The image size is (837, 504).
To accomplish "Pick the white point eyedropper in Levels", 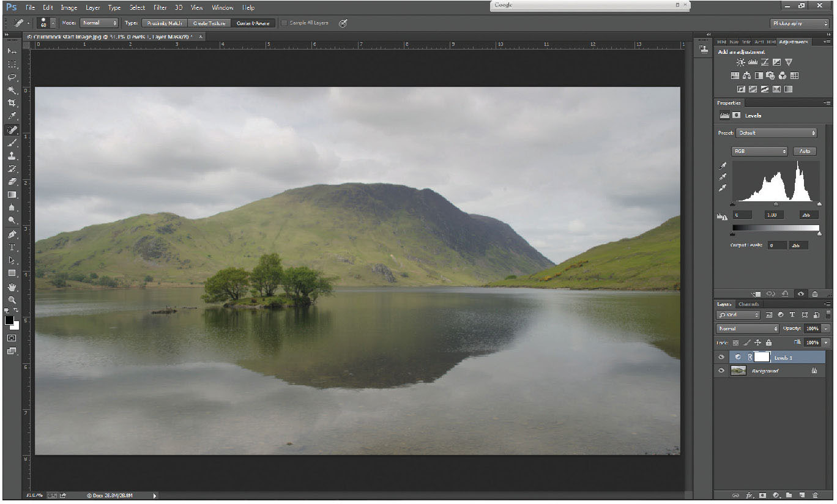I will [723, 188].
